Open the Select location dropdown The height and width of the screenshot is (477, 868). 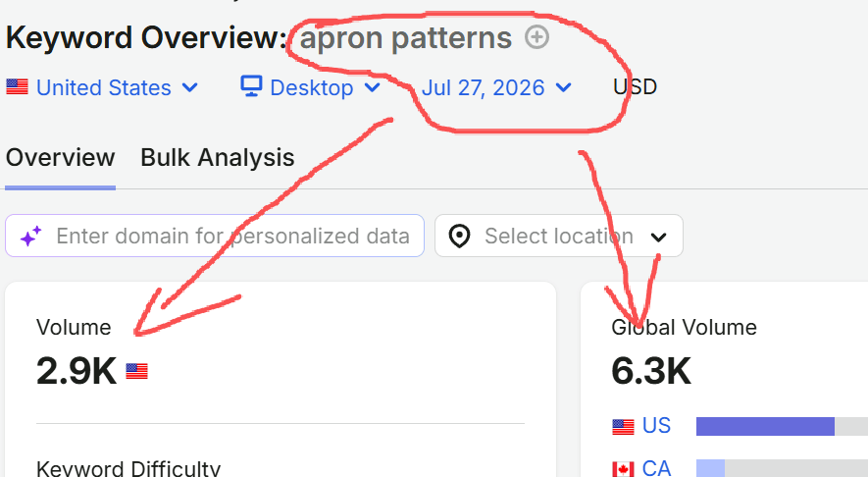click(x=558, y=236)
